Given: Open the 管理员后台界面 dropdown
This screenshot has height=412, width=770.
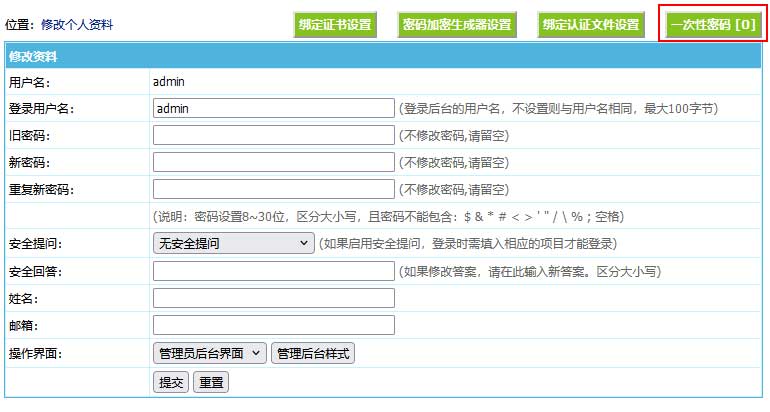Looking at the screenshot, I should click(x=210, y=353).
